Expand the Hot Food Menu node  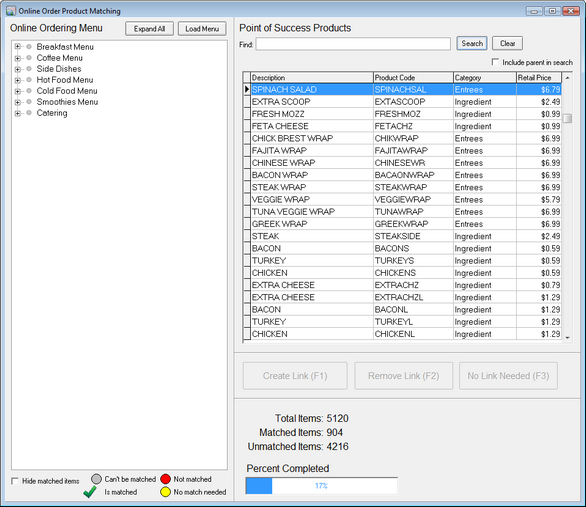[x=17, y=80]
